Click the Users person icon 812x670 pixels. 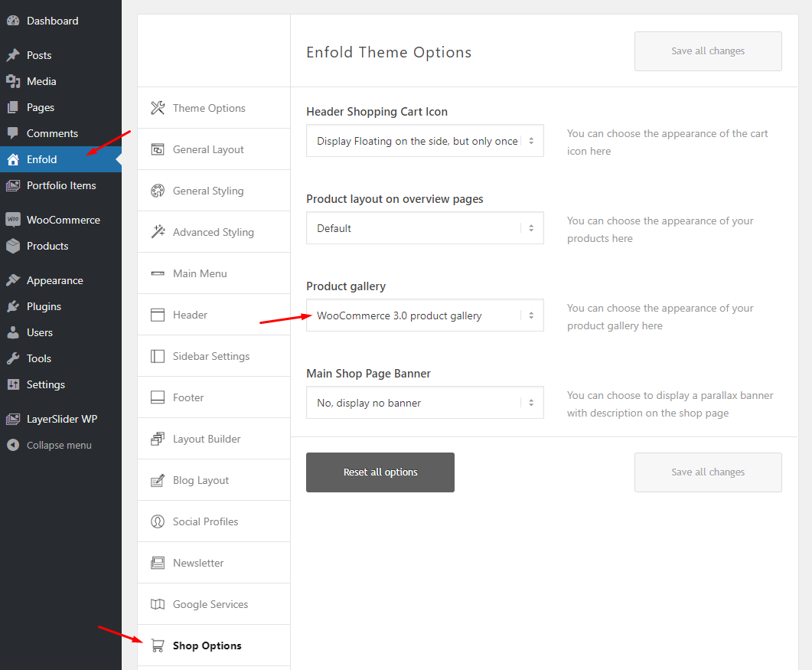pos(13,332)
